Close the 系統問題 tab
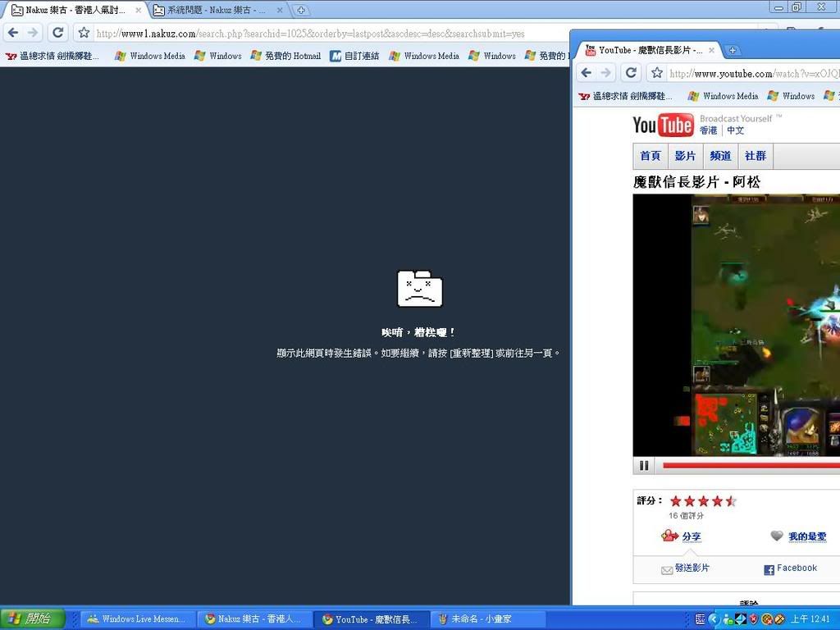840x630 pixels. [x=281, y=10]
